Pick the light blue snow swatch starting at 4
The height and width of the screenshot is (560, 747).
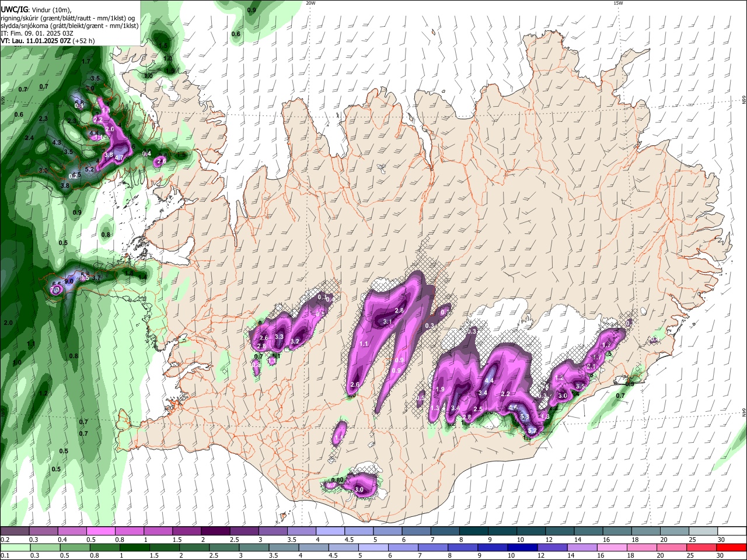coord(330,531)
